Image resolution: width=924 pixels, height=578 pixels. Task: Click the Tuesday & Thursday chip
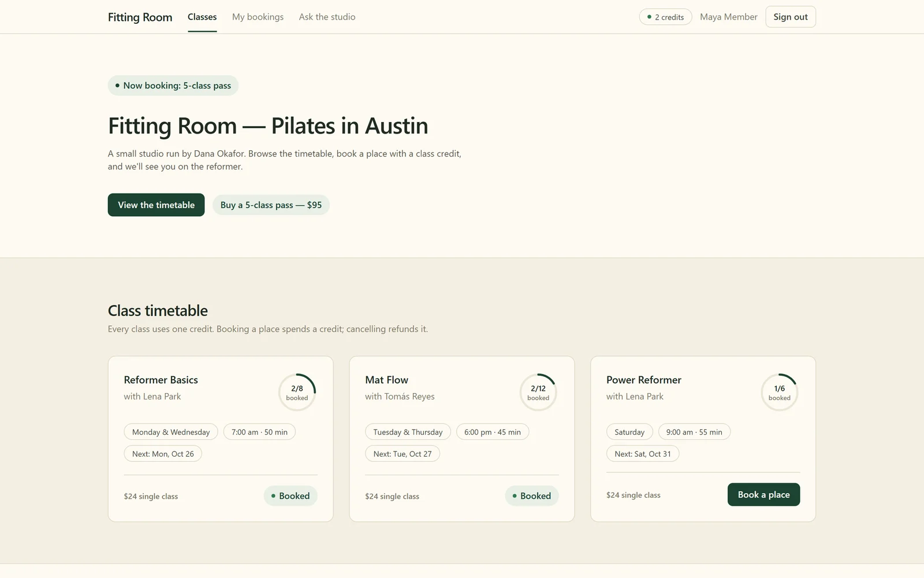click(408, 432)
